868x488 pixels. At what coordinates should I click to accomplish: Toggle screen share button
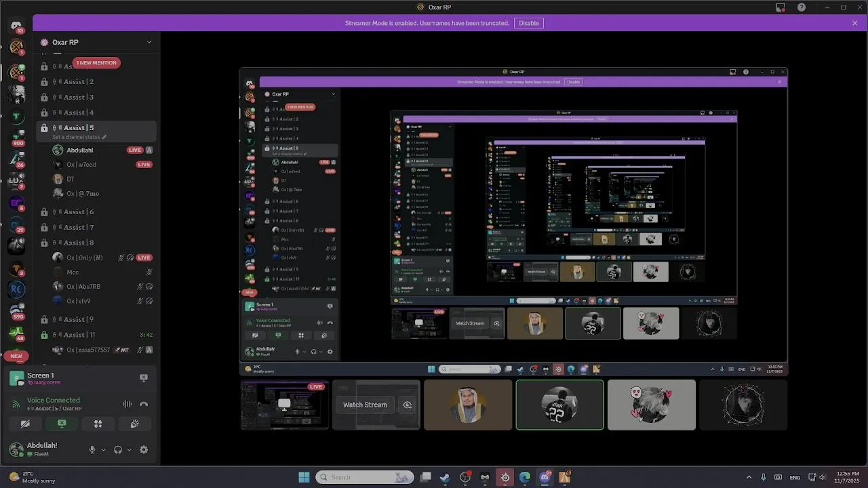click(x=62, y=424)
